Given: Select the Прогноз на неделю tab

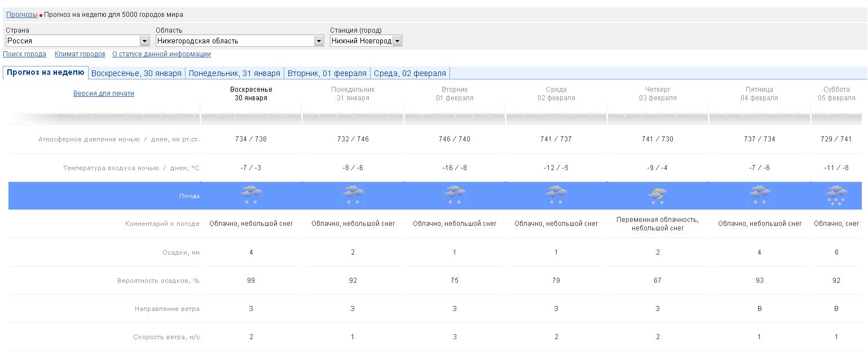Looking at the screenshot, I should (46, 73).
